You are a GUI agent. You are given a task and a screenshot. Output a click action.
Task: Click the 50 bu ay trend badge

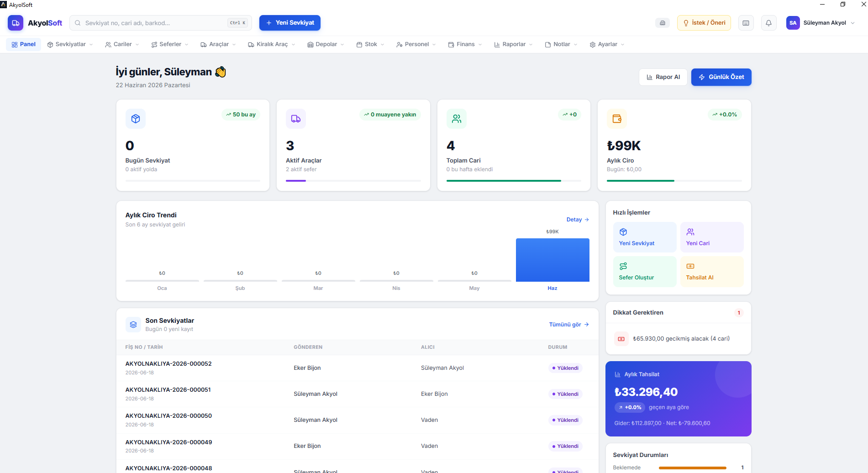click(241, 115)
